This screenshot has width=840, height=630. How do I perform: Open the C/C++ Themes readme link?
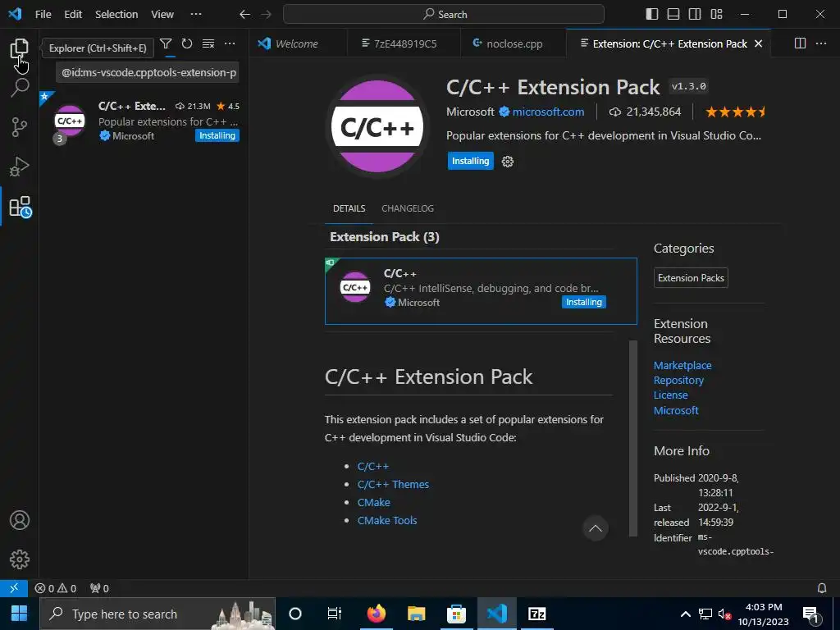(393, 484)
